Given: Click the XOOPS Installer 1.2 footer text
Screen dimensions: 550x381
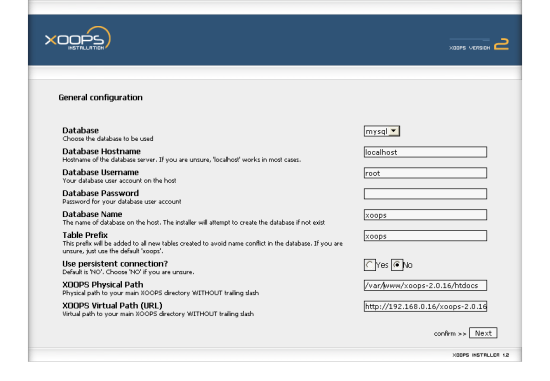Looking at the screenshot, I should pos(481,355).
